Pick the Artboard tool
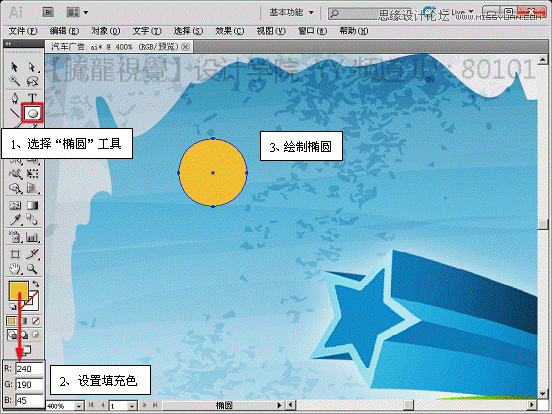This screenshot has height=414, width=552. 15,254
